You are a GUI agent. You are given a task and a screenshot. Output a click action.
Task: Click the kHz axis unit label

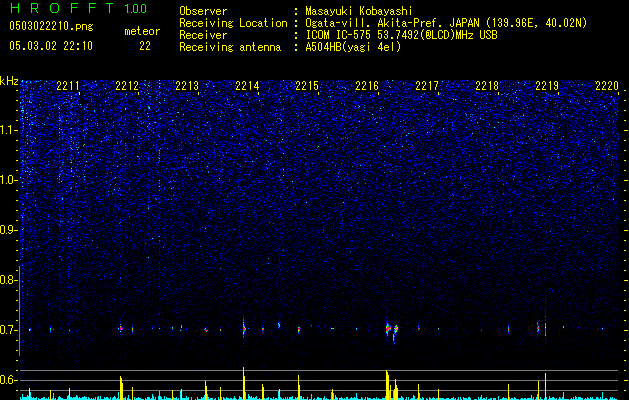click(x=9, y=81)
